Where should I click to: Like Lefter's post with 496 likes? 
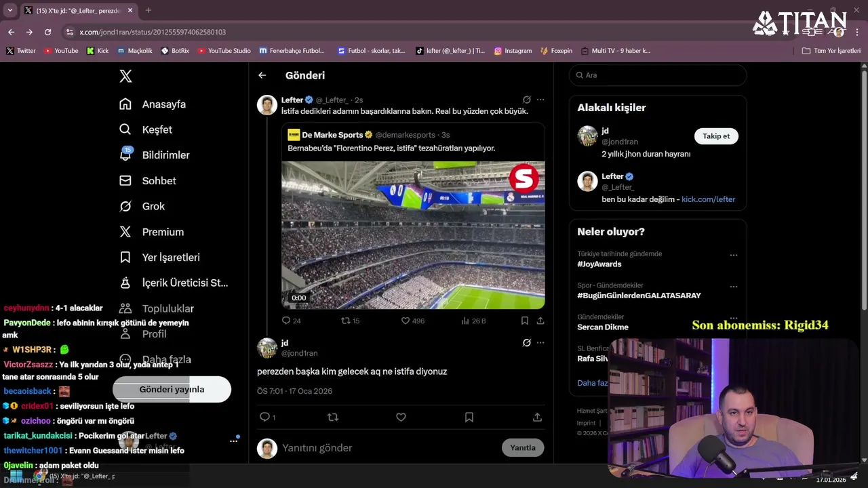tap(412, 321)
